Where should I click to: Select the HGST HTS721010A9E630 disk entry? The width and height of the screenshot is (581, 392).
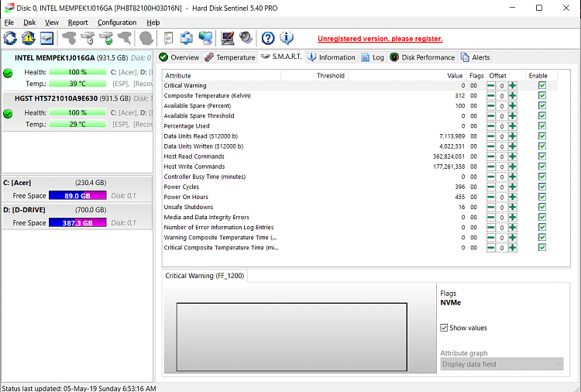[x=77, y=111]
